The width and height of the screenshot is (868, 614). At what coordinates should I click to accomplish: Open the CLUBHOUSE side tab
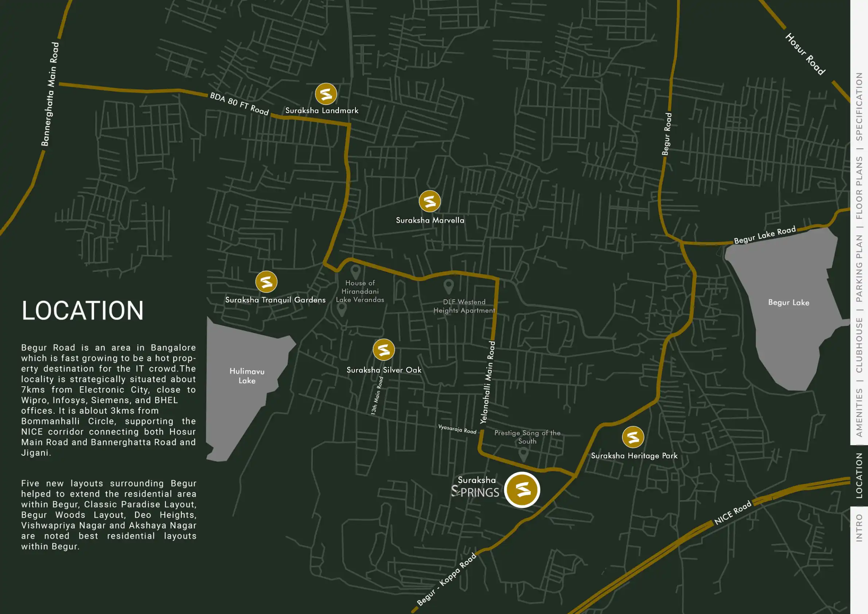pyautogui.click(x=859, y=345)
